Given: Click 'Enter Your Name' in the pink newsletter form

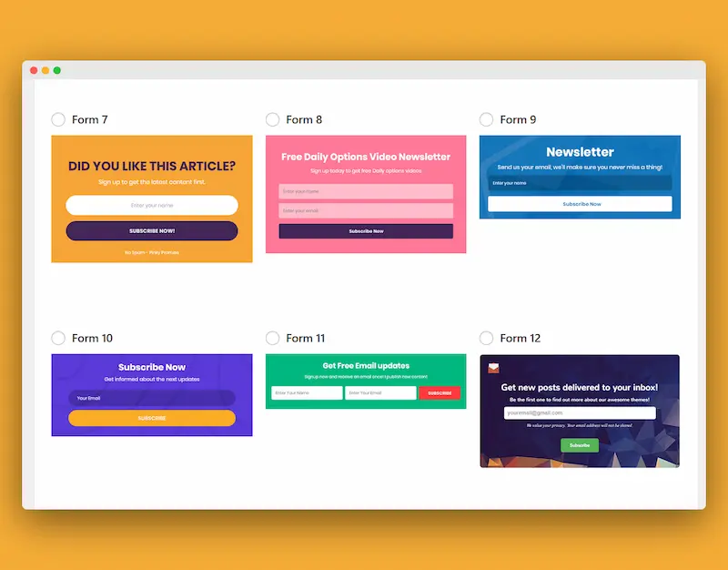Looking at the screenshot, I should tap(365, 191).
